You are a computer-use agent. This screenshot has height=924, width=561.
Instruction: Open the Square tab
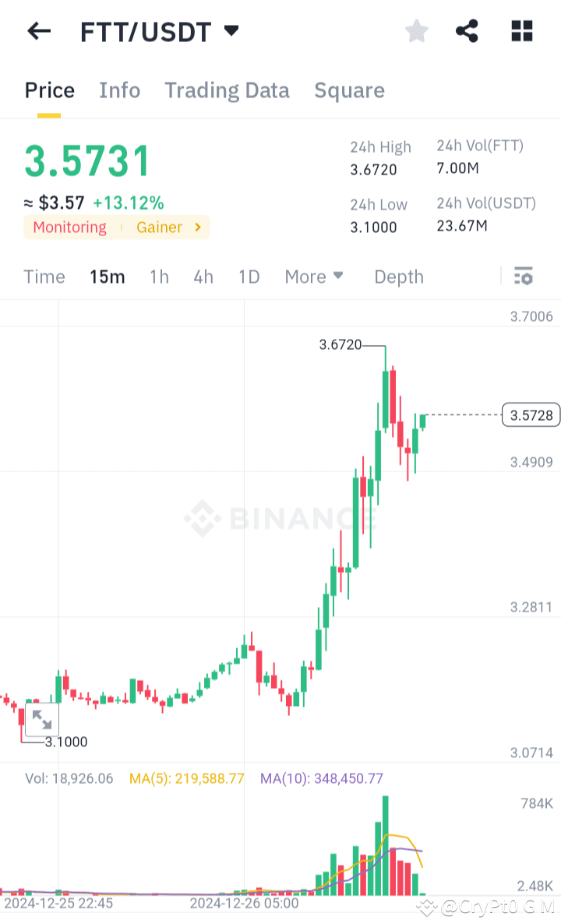pos(349,90)
